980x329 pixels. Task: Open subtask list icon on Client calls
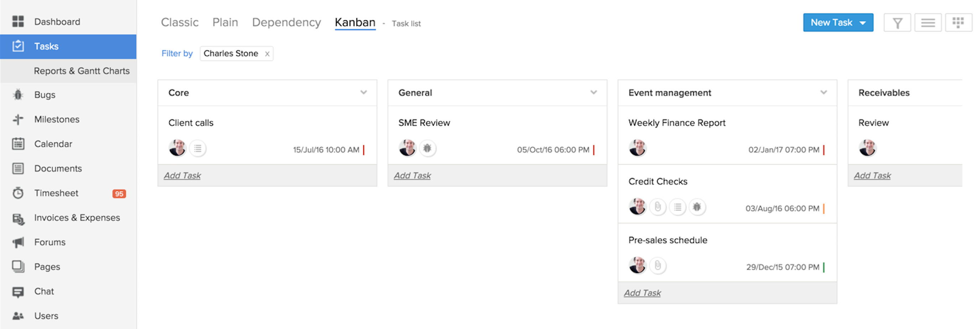[197, 148]
